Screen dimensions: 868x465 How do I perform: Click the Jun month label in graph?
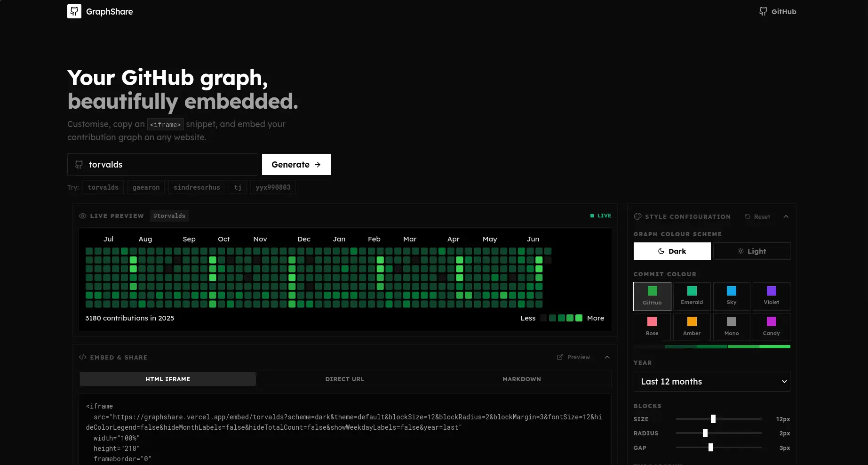point(533,239)
